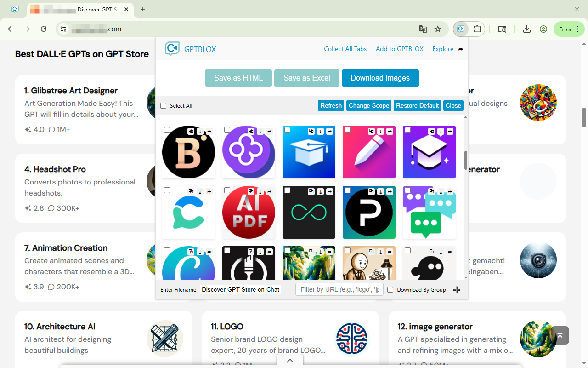Open the letter P logo image externally
The image size is (588, 368).
390,190
